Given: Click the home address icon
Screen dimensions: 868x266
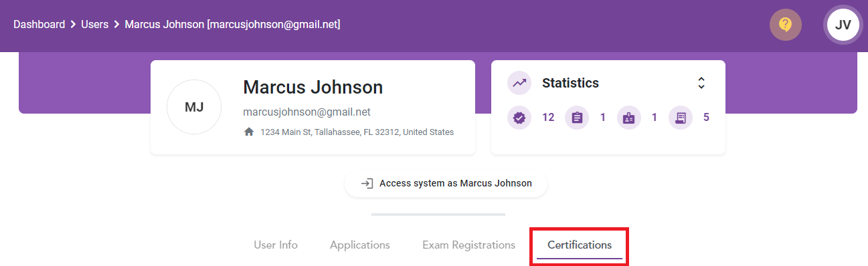Looking at the screenshot, I should 249,132.
